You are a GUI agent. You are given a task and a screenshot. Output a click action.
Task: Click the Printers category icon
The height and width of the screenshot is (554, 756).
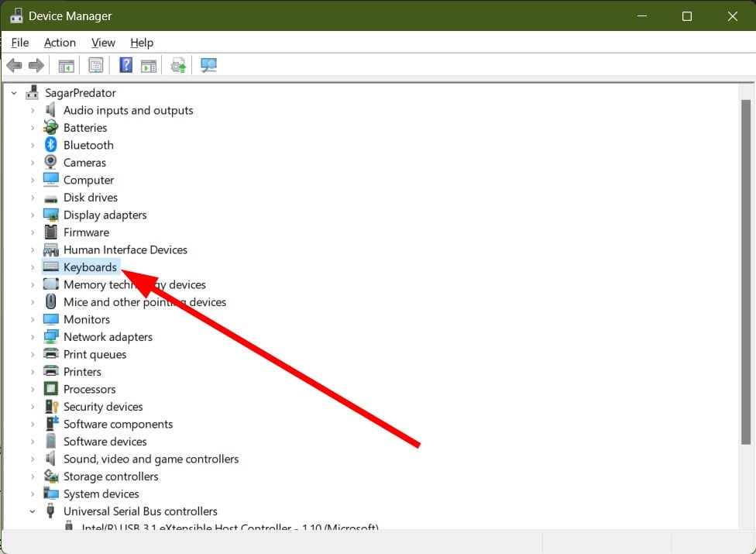pyautogui.click(x=50, y=371)
